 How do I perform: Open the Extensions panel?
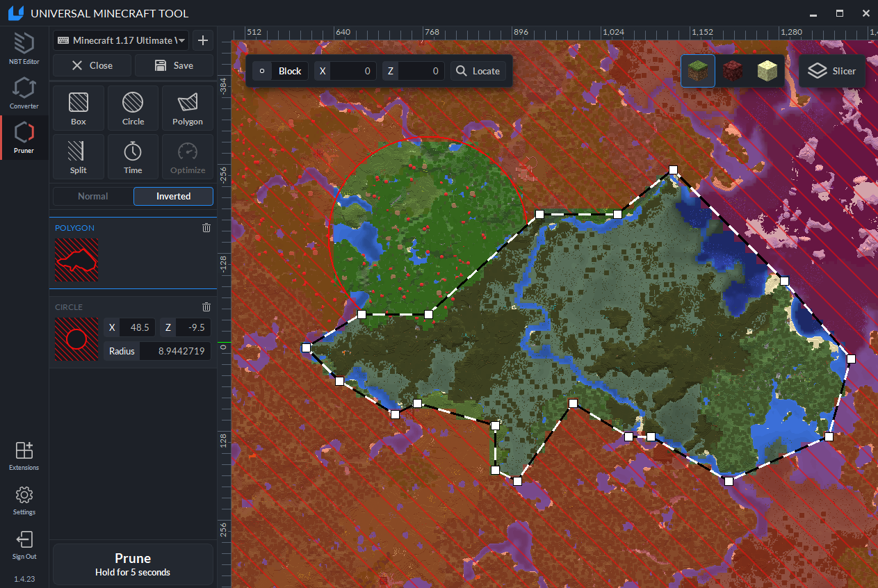[24, 456]
